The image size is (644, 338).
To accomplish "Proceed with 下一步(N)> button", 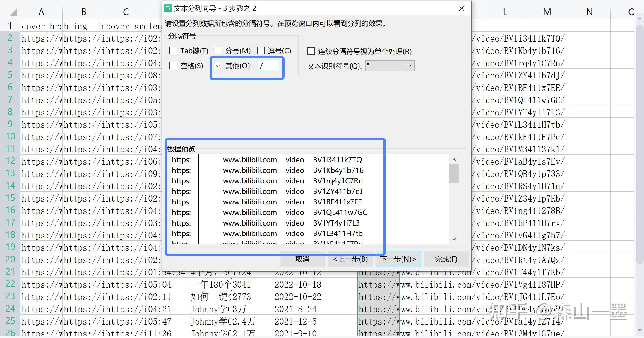I will [398, 259].
